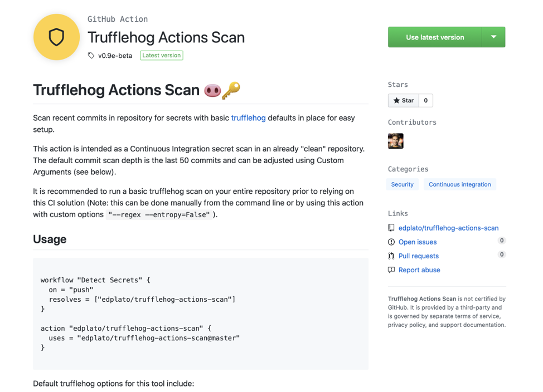Click the repository book icon
Viewport: 543px width, 392px height.
pyautogui.click(x=391, y=228)
